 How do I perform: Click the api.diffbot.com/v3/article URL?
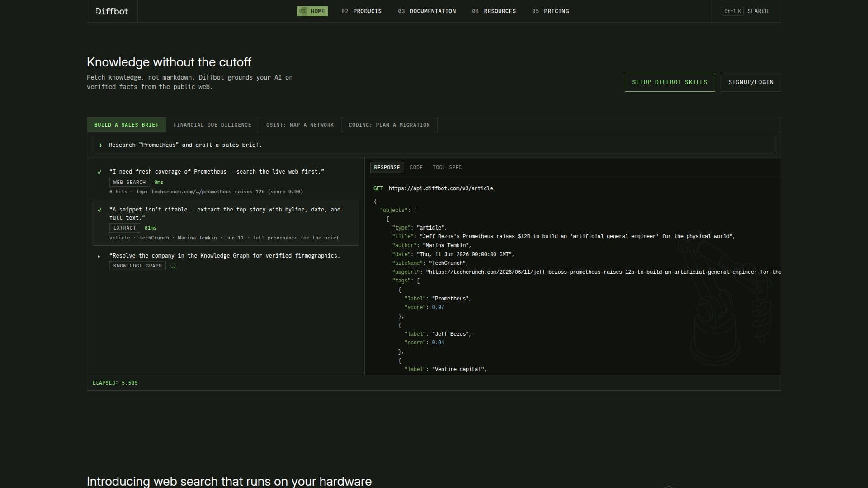tap(441, 188)
